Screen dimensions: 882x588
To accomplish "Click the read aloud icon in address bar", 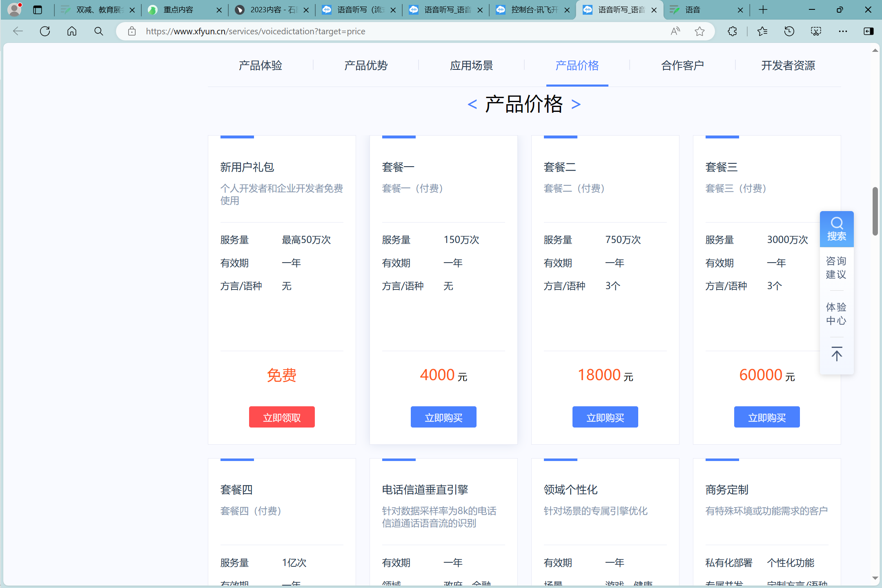I will point(675,31).
